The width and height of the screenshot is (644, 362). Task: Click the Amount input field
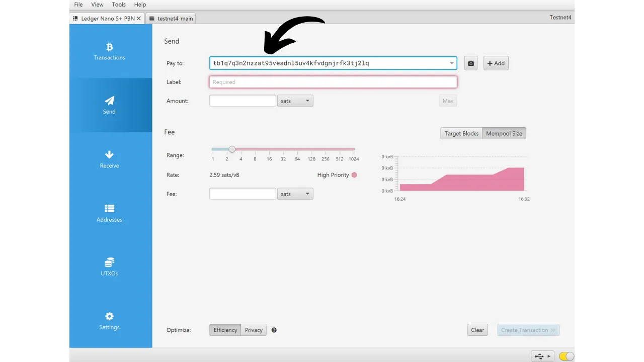pyautogui.click(x=243, y=101)
